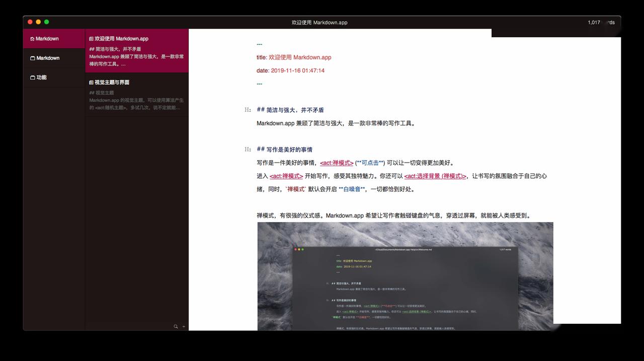Screen dimensions: 644x361
Task: Click the bold 可点击 text
Action: pyautogui.click(x=370, y=163)
